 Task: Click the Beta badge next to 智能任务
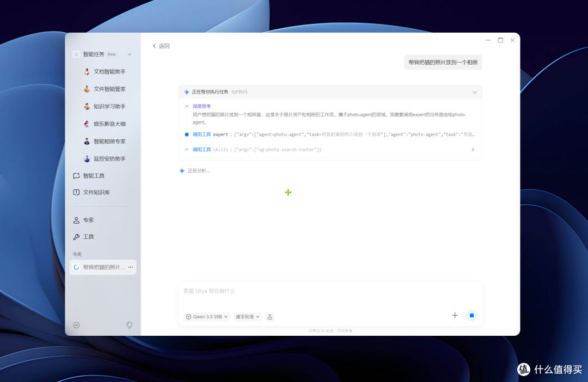tap(112, 54)
